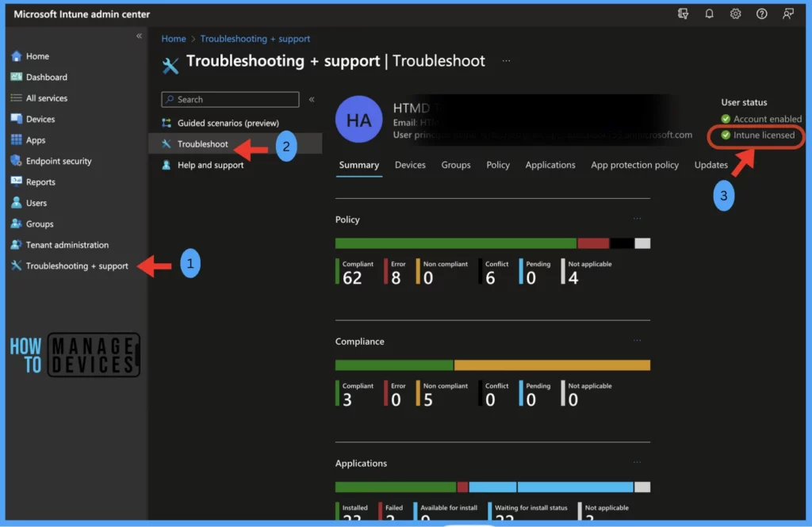
Task: Click the Tenant administration icon
Action: point(17,244)
